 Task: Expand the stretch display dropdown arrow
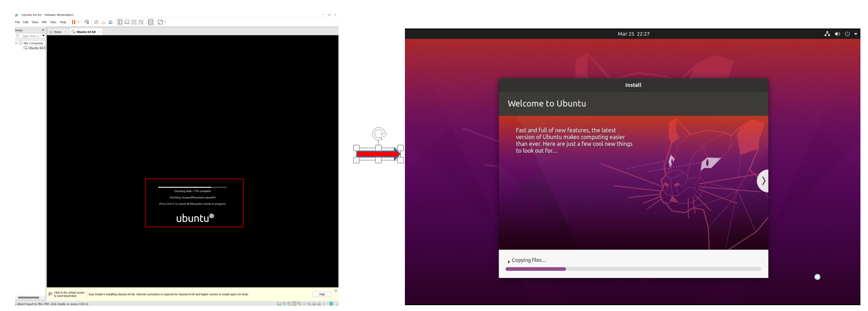(x=165, y=22)
